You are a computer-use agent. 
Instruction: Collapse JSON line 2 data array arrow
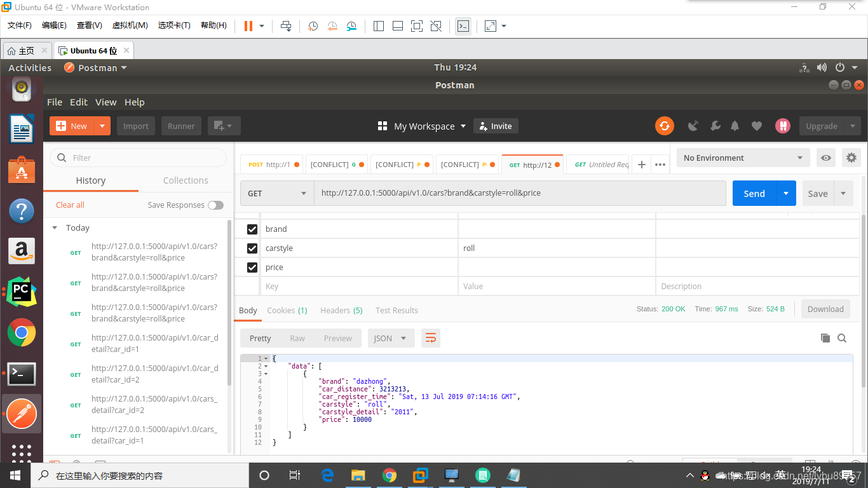266,367
